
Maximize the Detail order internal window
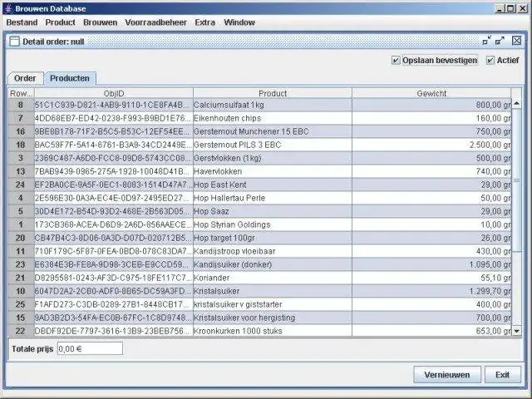click(x=500, y=41)
